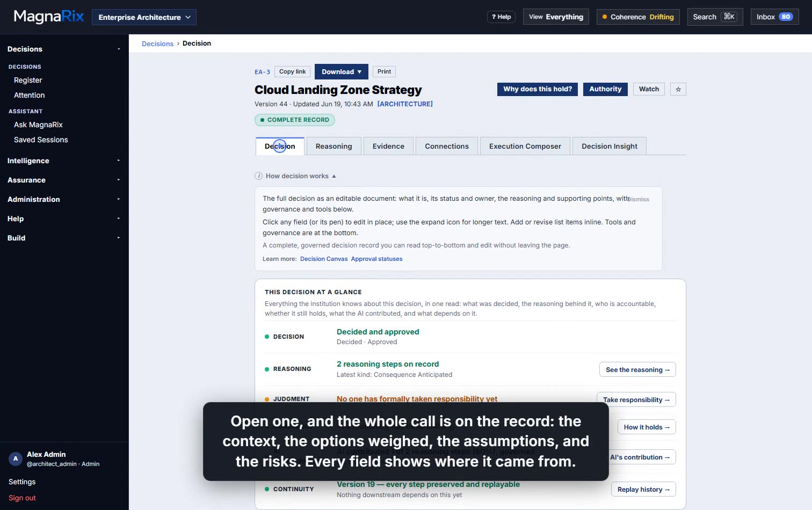Go to Decisions breadcrumb link
Screen dimensions: 812x510
(157, 43)
